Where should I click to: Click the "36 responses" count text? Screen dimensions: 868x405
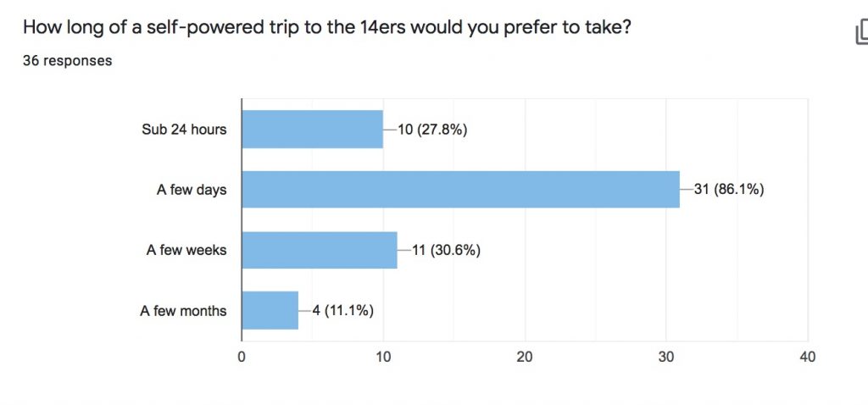[67, 60]
